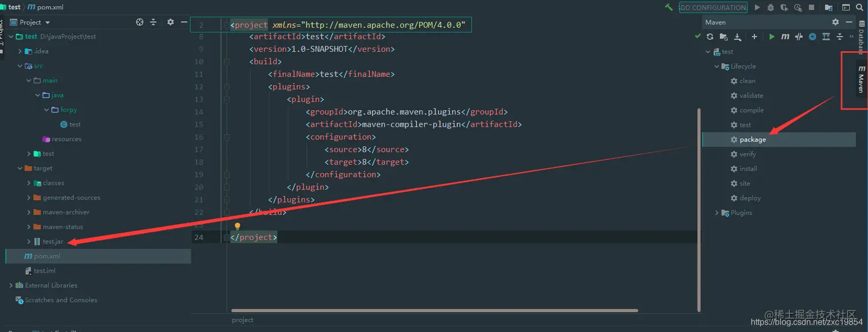The image size is (868, 332).
Task: Open the Maven side tab
Action: 861,79
